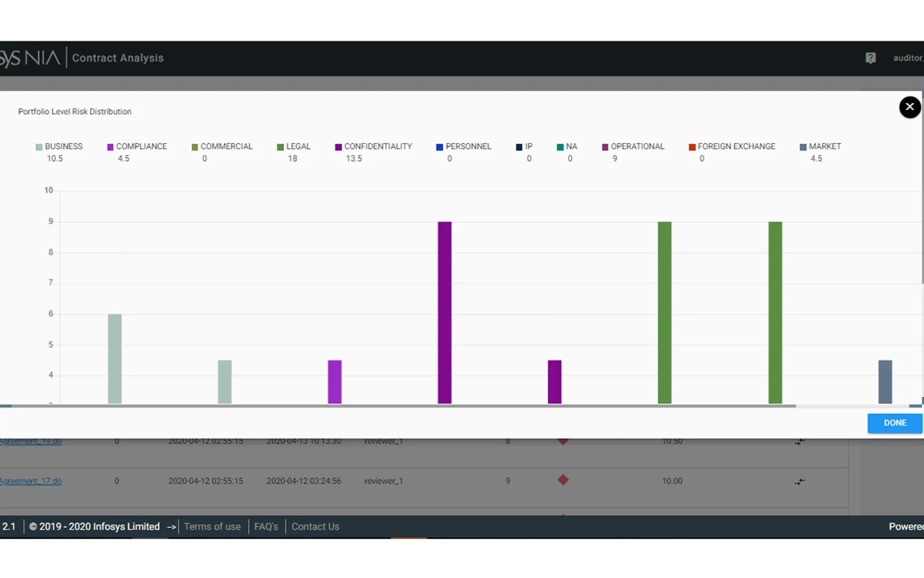Click the slate gray MARKET bar
Screen dimensions: 924x578
tap(885, 381)
